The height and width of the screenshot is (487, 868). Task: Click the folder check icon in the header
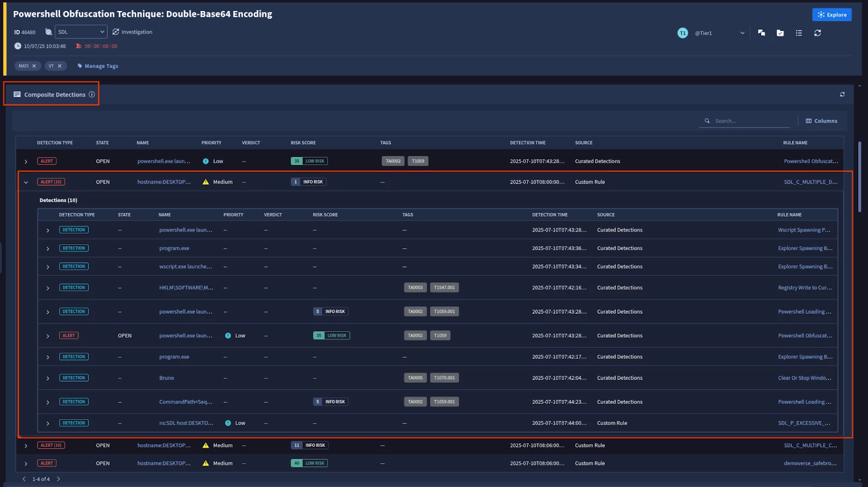click(780, 33)
